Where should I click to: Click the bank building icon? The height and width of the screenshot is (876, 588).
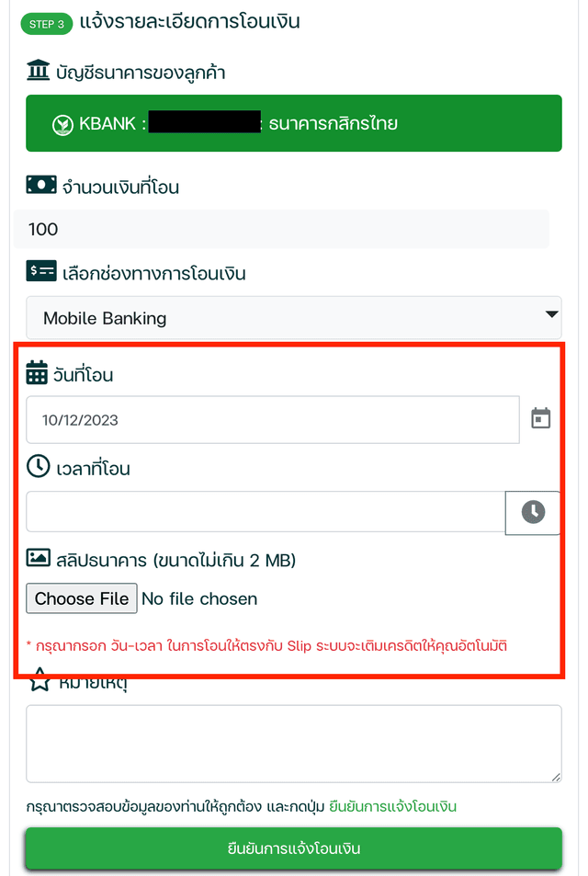coord(38,70)
